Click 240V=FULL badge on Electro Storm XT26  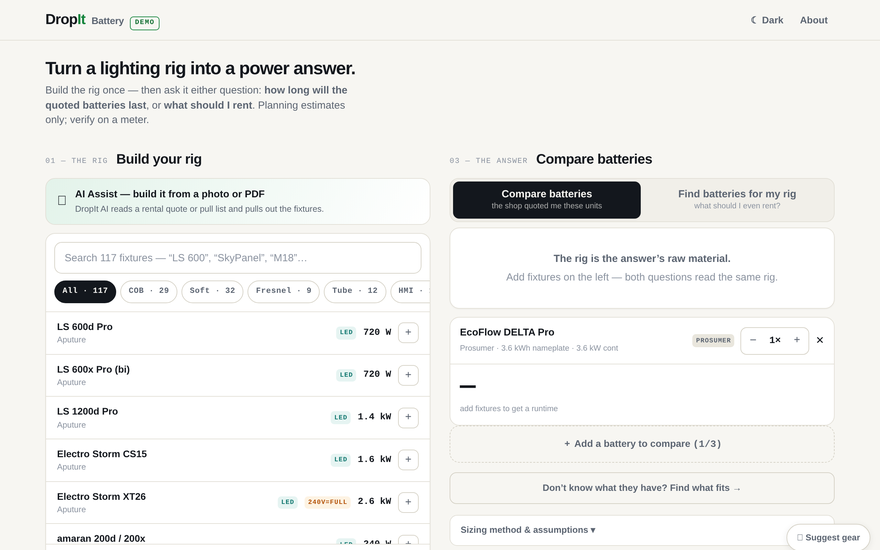[327, 502]
